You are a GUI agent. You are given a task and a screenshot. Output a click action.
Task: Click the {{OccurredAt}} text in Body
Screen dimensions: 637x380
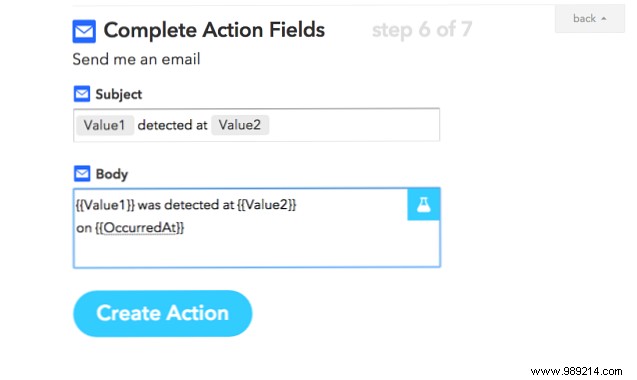coord(139,228)
